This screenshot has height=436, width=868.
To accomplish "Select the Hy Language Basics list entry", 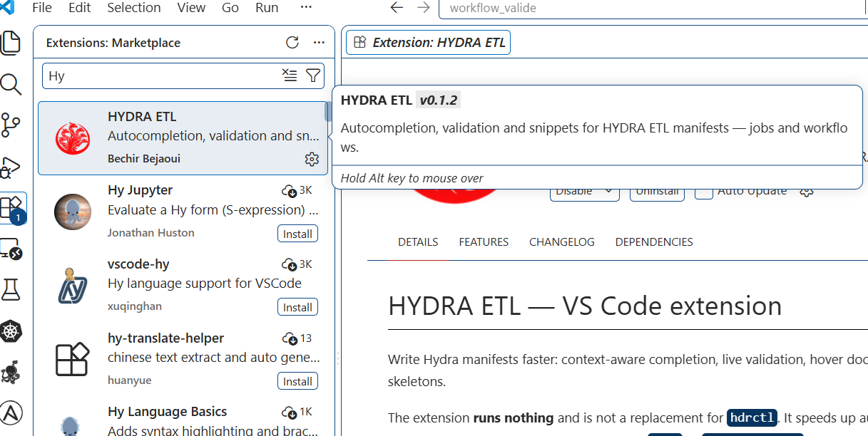I will pyautogui.click(x=183, y=417).
